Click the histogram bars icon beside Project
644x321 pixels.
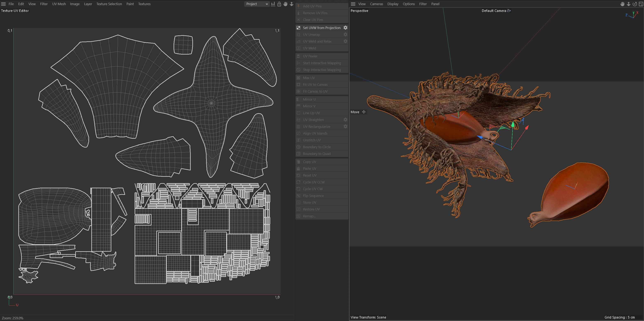pyautogui.click(x=273, y=4)
